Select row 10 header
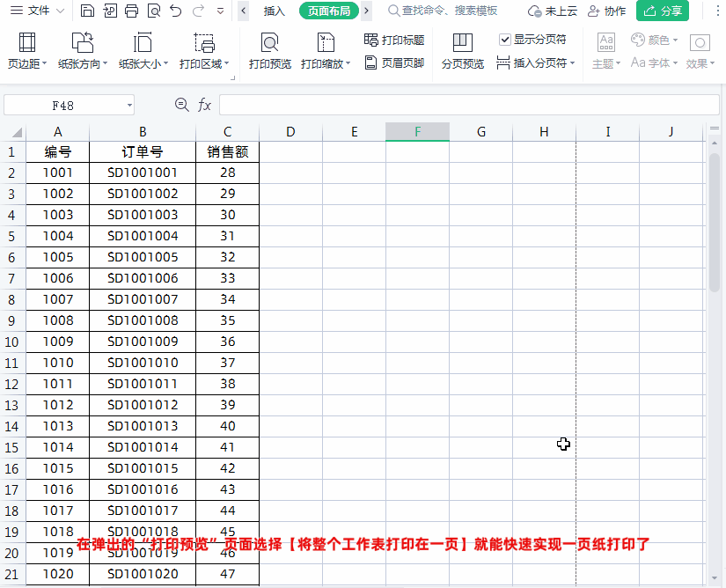 click(12, 342)
